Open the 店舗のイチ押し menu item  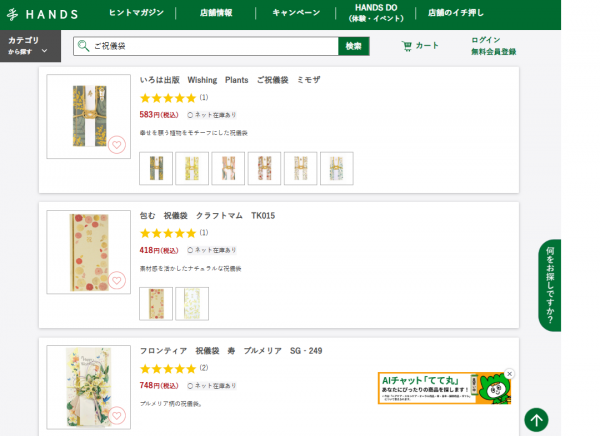pyautogui.click(x=455, y=13)
